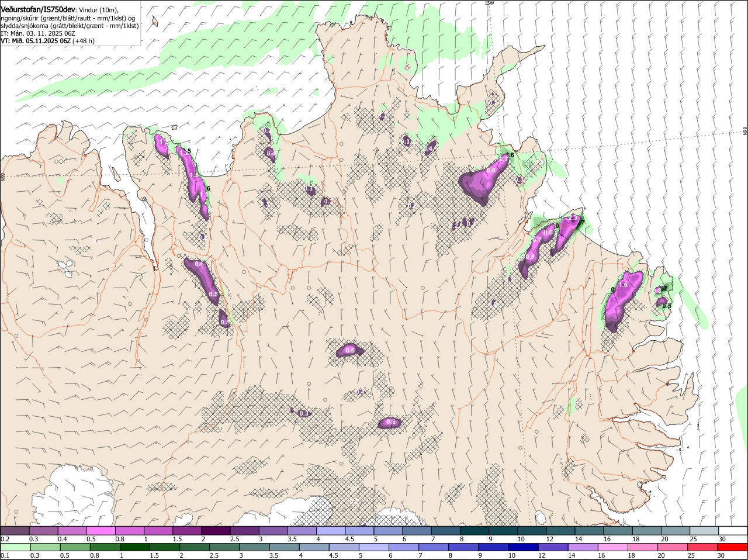Screen dimensions: 748x560
Task: Select upper-row swatch between 1.5 and 2
Action: [x=187, y=531]
